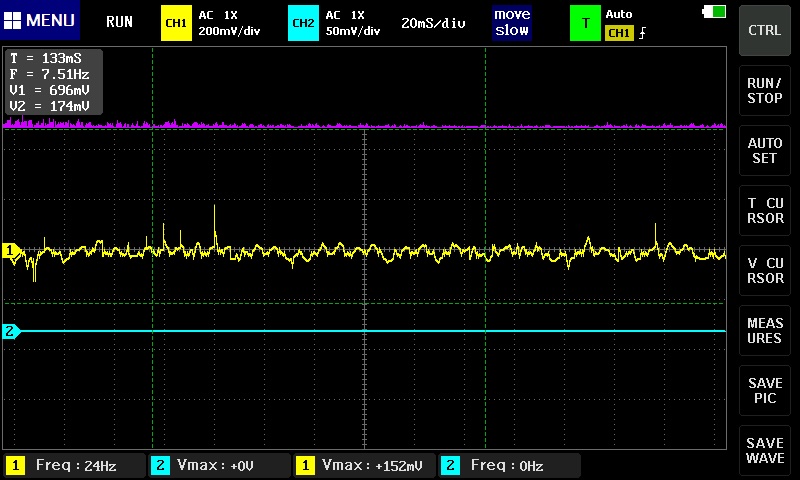Click the trigger source CH1 rising-edge indicator
The width and height of the screenshot is (800, 480).
(x=626, y=33)
